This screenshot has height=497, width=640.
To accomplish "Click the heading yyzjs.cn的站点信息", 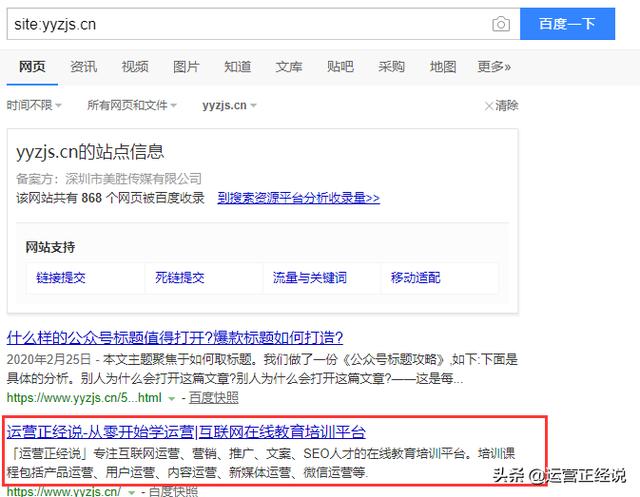I will 90,152.
